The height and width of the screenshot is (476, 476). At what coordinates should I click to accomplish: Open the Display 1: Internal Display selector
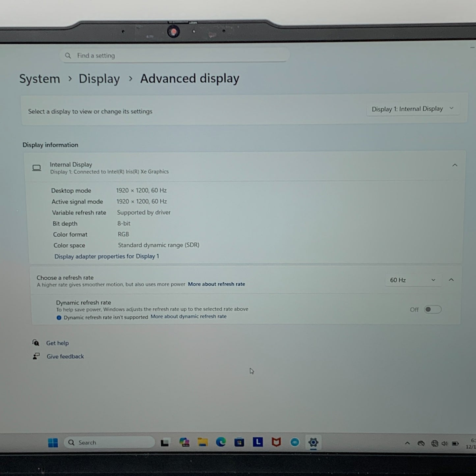[x=413, y=109]
